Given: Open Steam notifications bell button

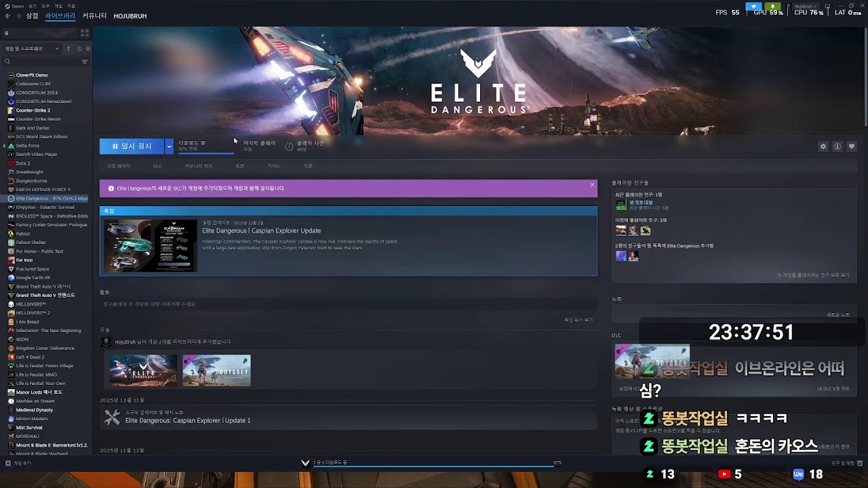Looking at the screenshot, I should [772, 6].
